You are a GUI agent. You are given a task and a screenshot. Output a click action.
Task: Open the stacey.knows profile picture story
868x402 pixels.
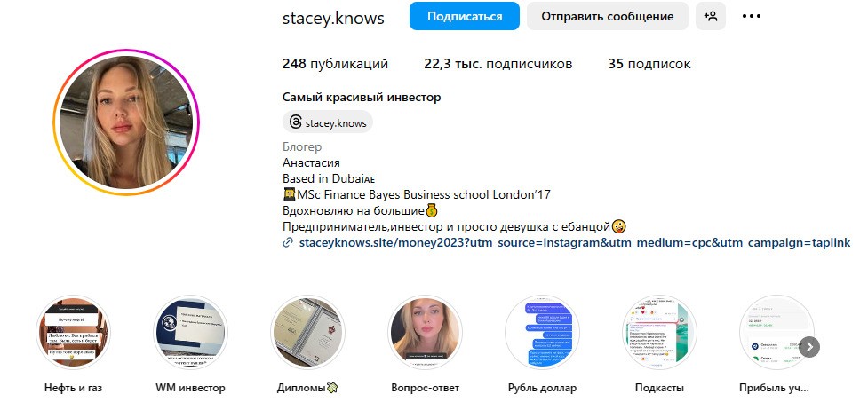tap(126, 122)
